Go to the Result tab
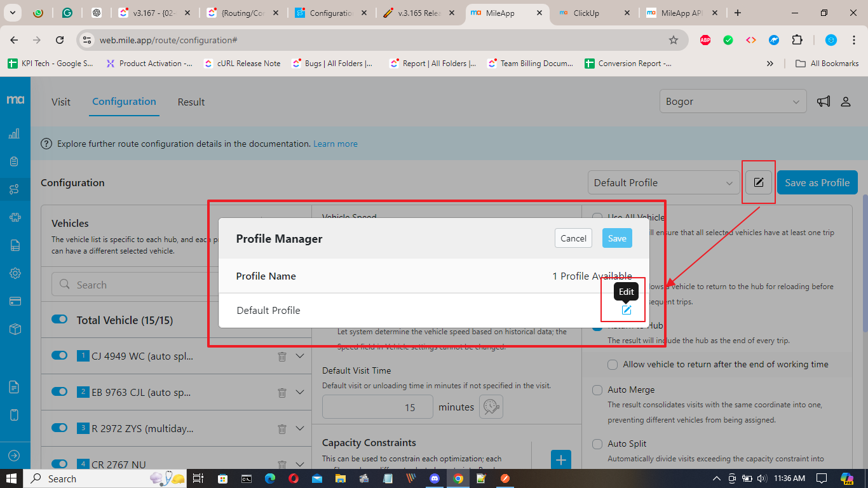Viewport: 868px width, 488px height. (191, 102)
